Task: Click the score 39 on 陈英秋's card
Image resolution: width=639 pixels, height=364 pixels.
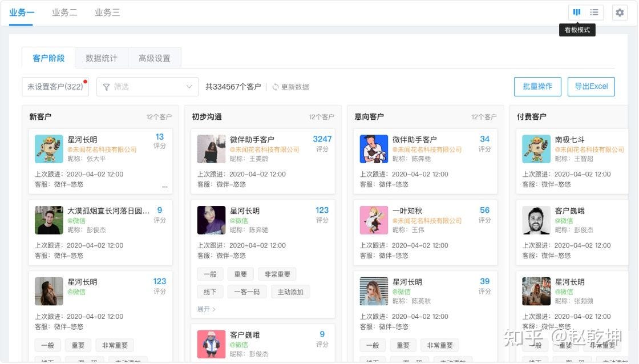Action: (x=484, y=281)
